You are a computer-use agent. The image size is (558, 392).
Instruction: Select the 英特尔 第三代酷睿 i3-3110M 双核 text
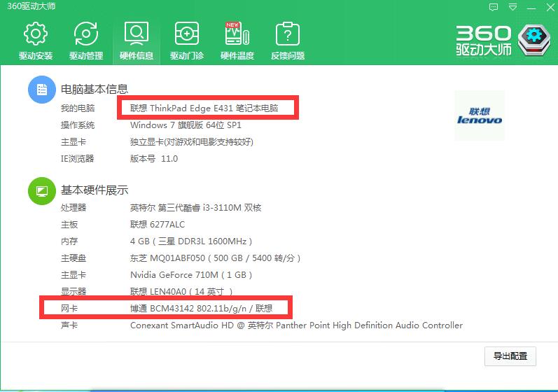pyautogui.click(x=196, y=208)
